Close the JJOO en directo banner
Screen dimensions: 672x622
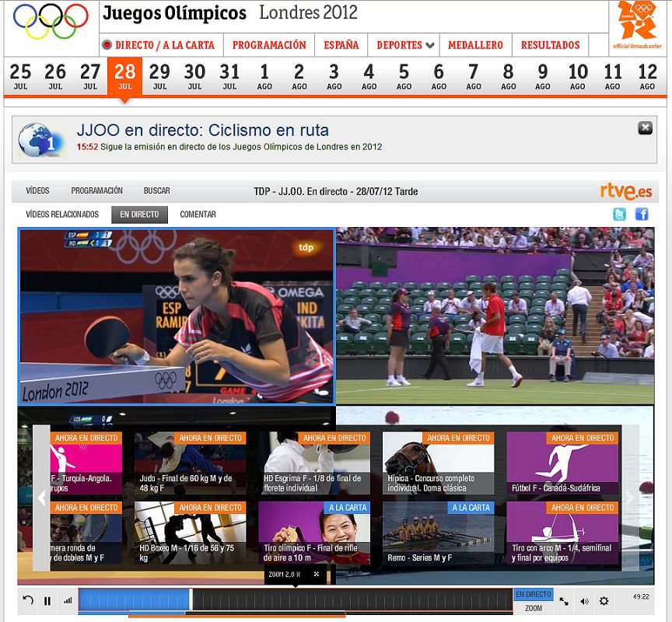tap(645, 128)
